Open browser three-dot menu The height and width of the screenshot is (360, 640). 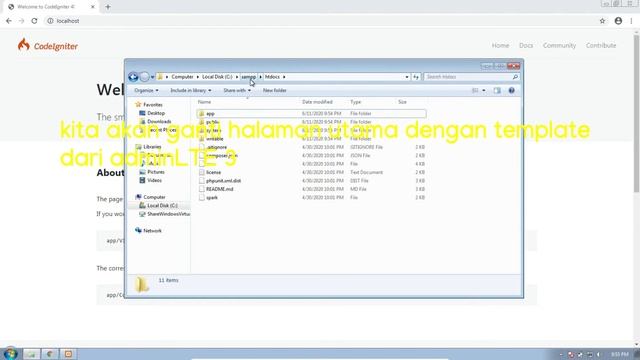[x=631, y=21]
